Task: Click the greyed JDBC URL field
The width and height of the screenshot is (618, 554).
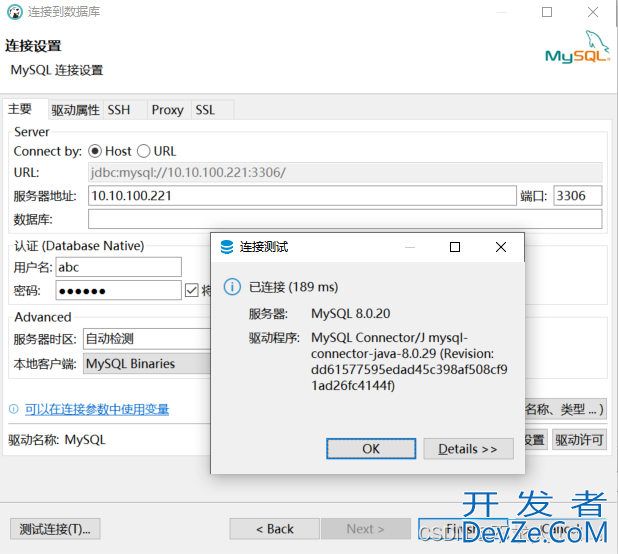Action: (345, 172)
